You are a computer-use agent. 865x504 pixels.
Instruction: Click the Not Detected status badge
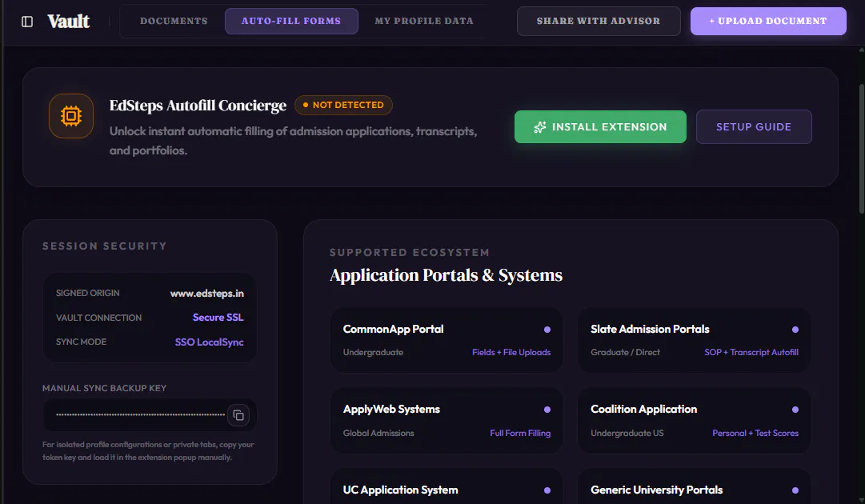click(344, 105)
